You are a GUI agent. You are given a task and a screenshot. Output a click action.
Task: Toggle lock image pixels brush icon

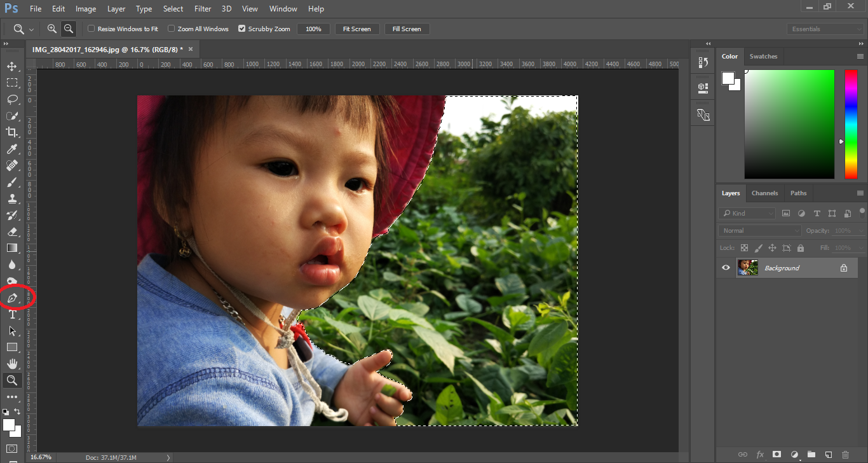coord(758,248)
